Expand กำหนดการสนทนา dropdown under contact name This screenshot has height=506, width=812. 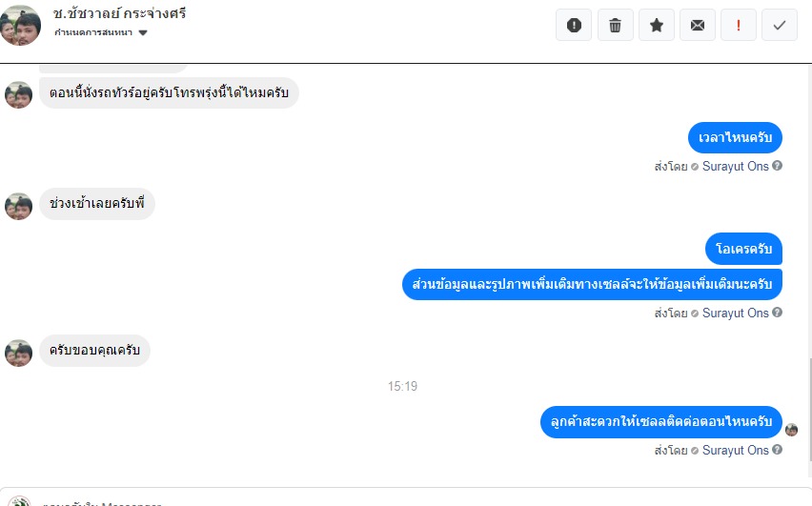pyautogui.click(x=100, y=32)
